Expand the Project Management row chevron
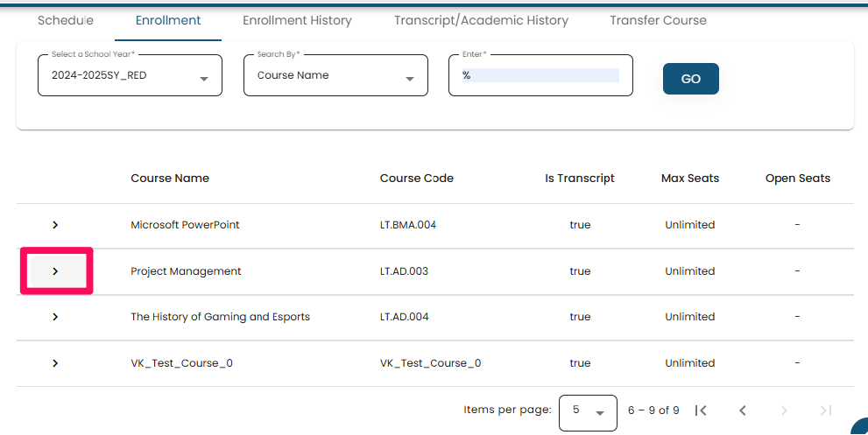This screenshot has height=435, width=868. pos(55,271)
